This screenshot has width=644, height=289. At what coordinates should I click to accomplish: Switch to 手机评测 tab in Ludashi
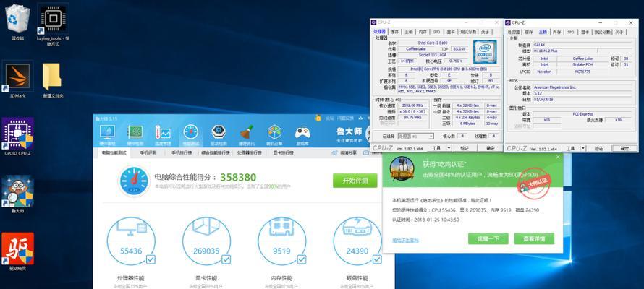point(148,153)
